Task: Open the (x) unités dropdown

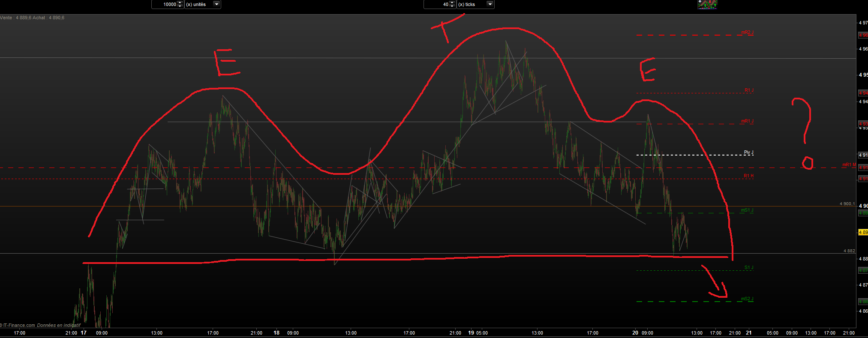Action: pyautogui.click(x=217, y=4)
